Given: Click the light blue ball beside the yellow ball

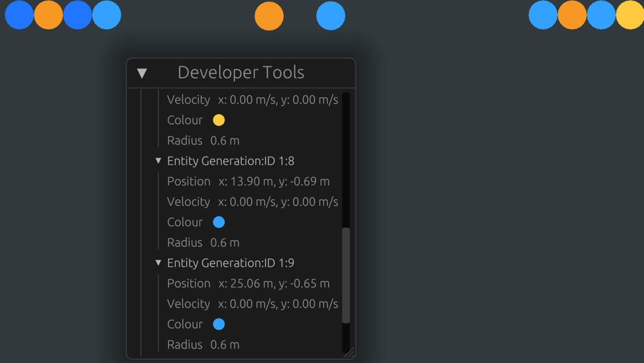Looking at the screenshot, I should coord(601,15).
